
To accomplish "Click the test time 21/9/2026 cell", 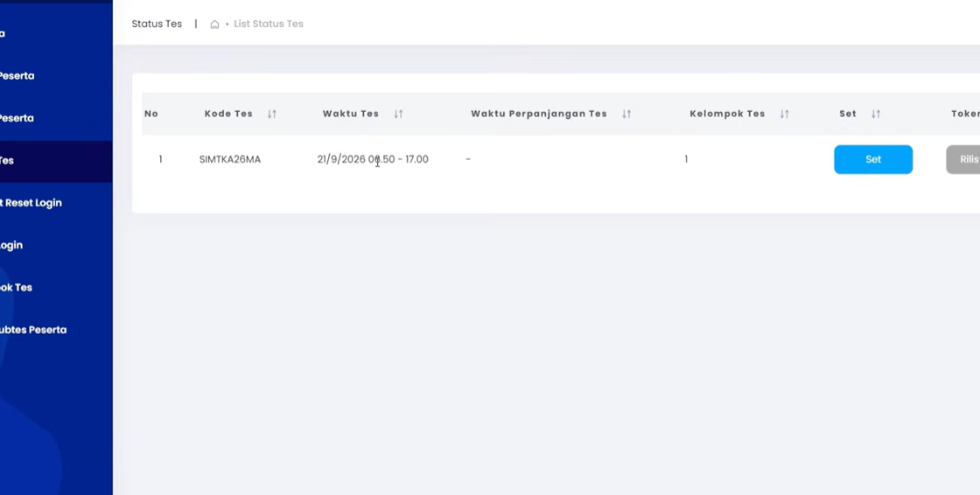I will [x=373, y=159].
